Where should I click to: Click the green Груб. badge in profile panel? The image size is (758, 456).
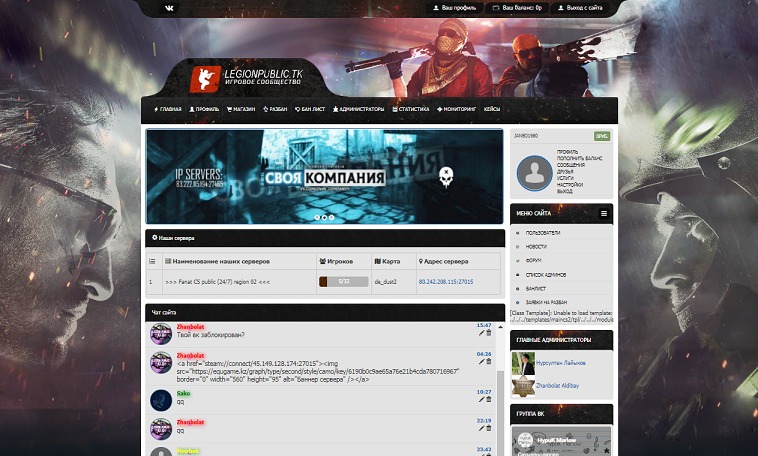[602, 135]
